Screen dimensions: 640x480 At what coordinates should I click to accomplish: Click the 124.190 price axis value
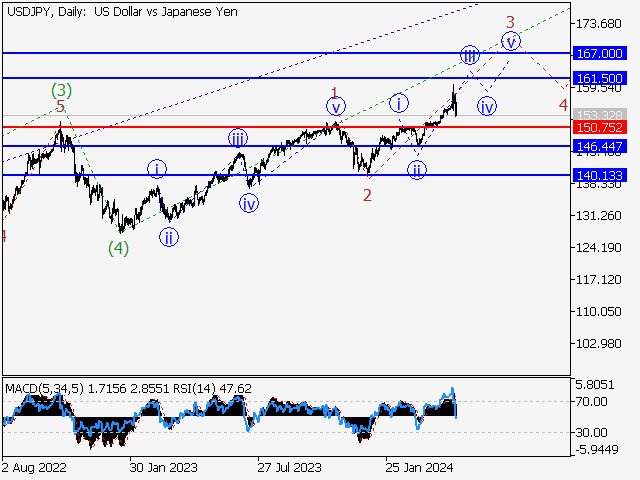point(598,247)
